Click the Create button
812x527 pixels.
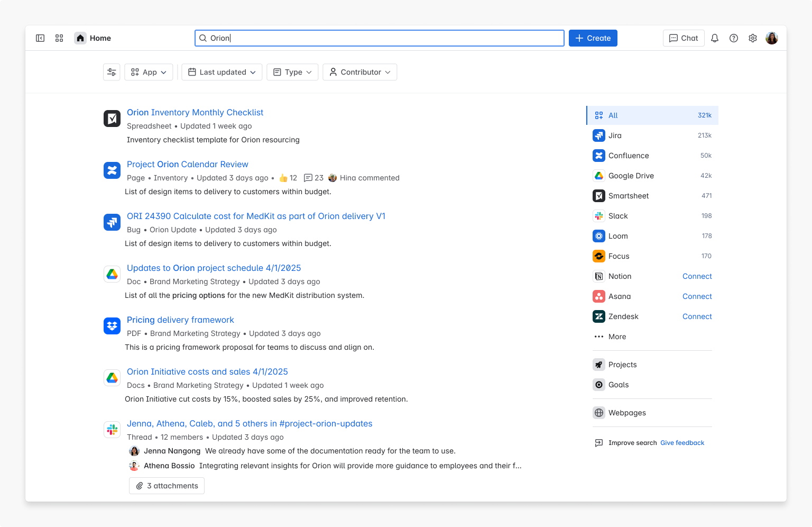tap(593, 38)
